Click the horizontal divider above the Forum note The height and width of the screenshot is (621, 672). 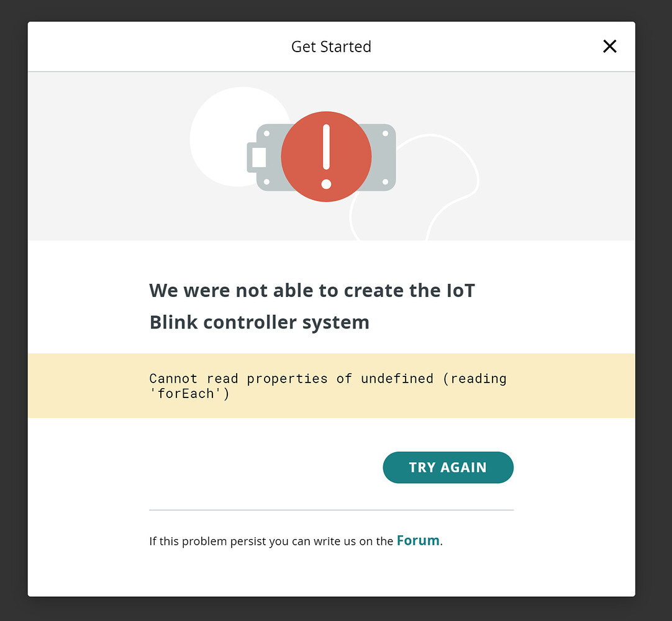331,510
